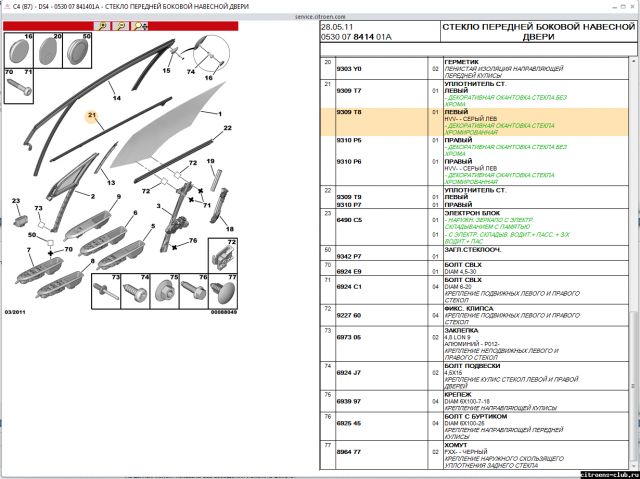Click document code 0530 07 8414 01A header
Viewport: 640px width, 479px height.
click(360, 37)
